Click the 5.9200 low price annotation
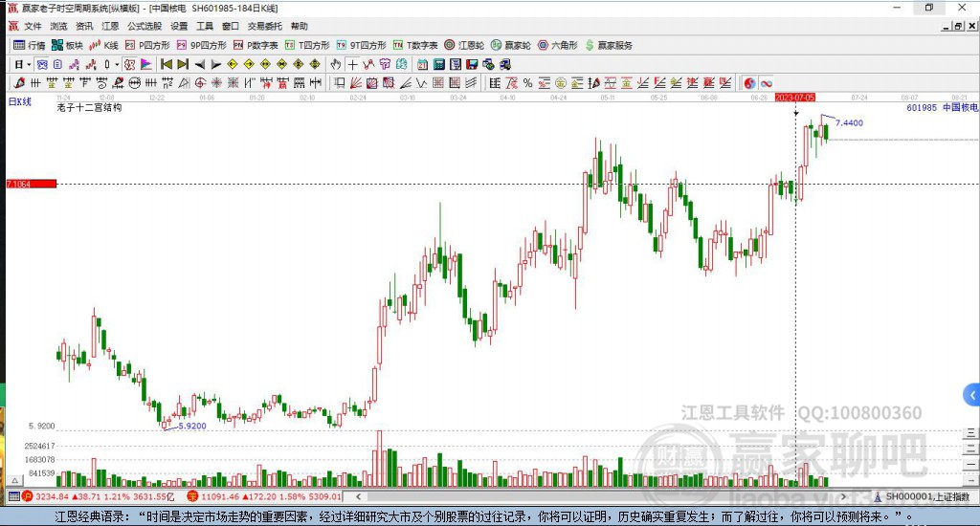980x526 pixels. 191,426
